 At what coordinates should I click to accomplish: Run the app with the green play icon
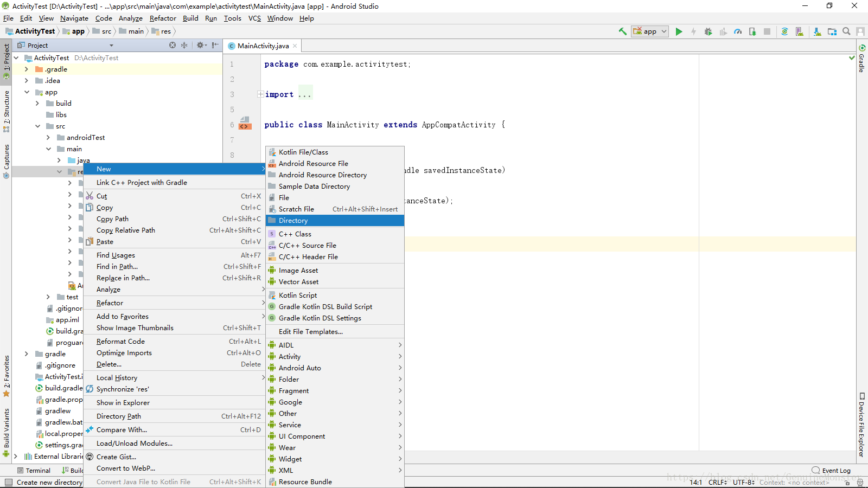tap(679, 31)
